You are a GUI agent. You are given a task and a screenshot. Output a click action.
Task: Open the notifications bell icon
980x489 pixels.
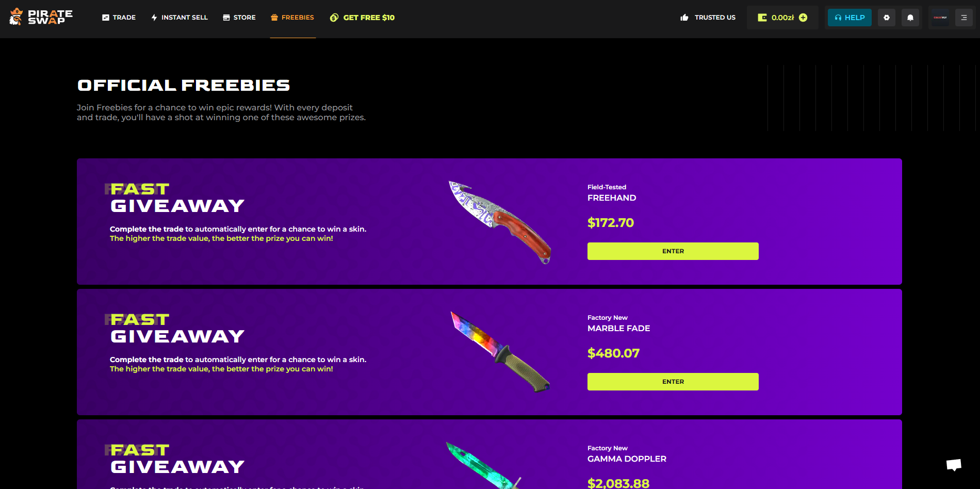point(910,18)
